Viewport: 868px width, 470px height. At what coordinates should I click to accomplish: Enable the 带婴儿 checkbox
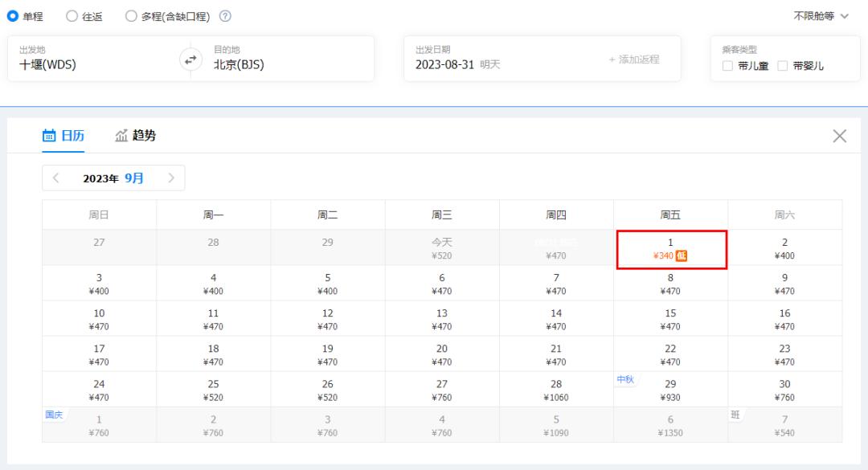click(x=782, y=66)
